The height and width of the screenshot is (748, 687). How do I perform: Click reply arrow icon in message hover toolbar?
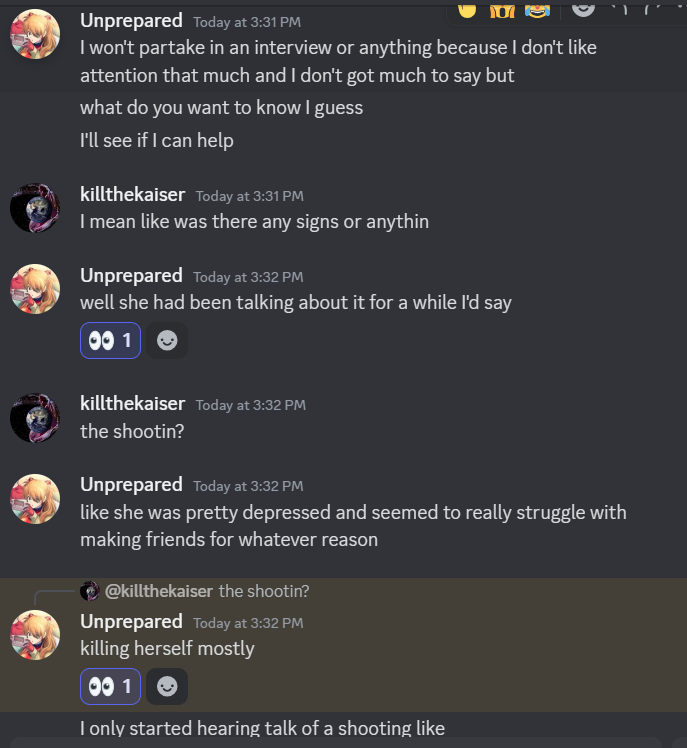click(619, 9)
